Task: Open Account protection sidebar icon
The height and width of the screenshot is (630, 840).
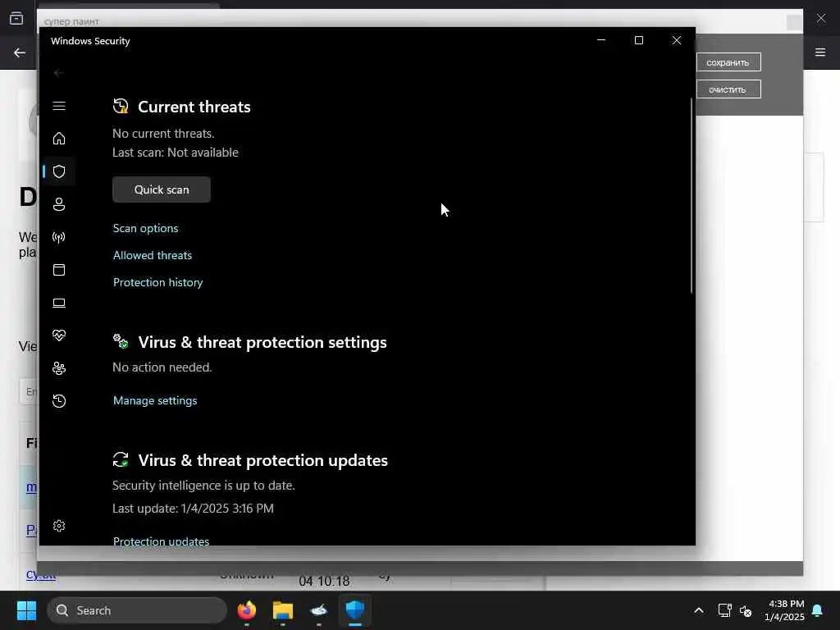Action: click(x=59, y=204)
